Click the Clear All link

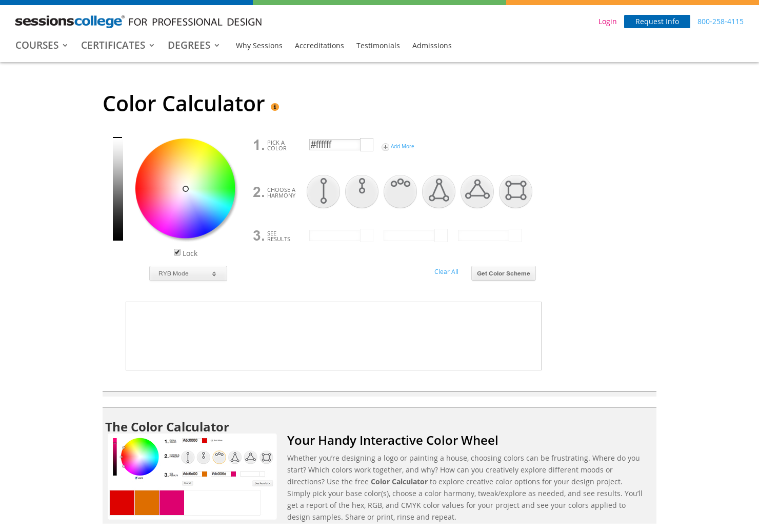coord(446,271)
